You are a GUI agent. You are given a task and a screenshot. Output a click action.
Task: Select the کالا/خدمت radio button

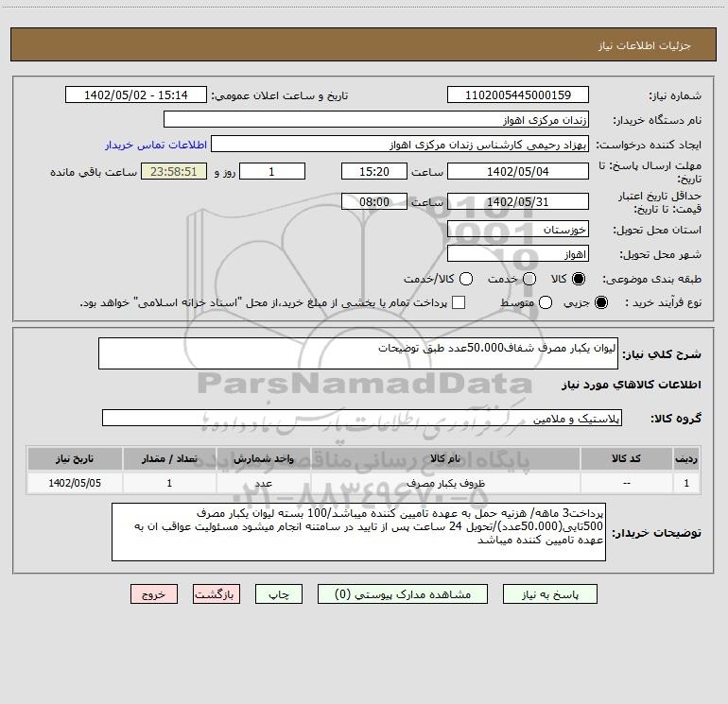[x=466, y=279]
